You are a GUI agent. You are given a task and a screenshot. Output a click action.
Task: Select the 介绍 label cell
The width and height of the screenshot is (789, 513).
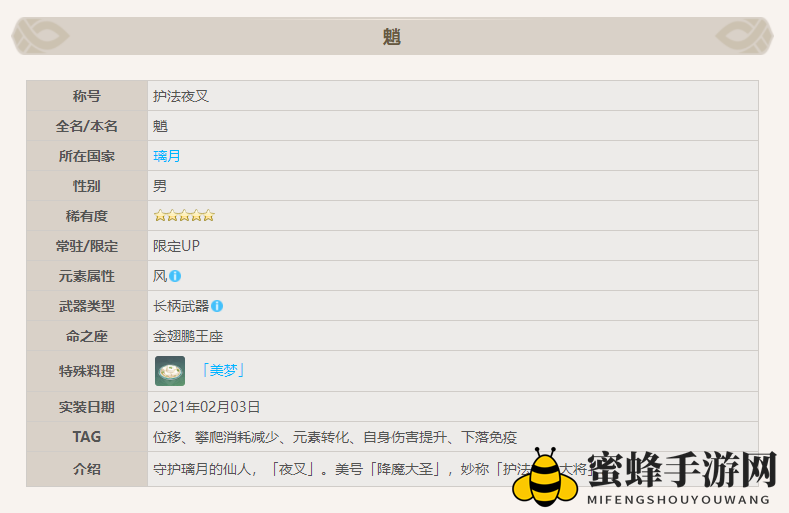(87, 469)
